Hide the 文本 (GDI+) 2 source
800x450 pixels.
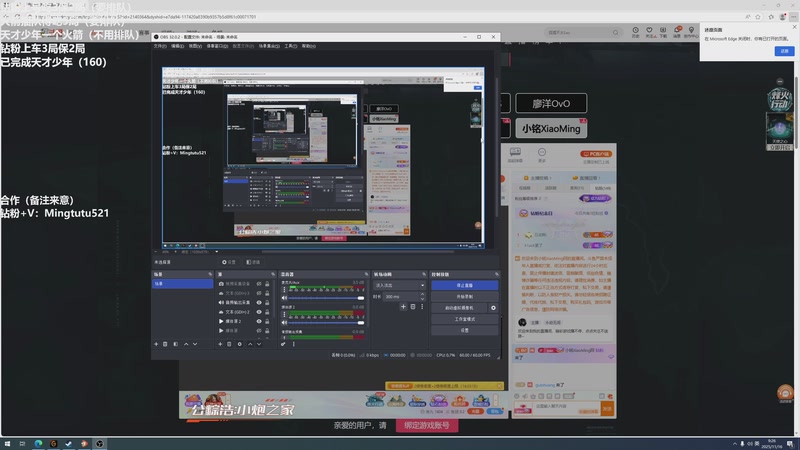(x=259, y=312)
